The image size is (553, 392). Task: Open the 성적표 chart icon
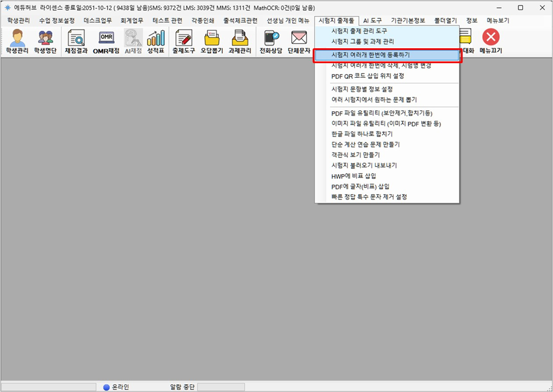(155, 42)
